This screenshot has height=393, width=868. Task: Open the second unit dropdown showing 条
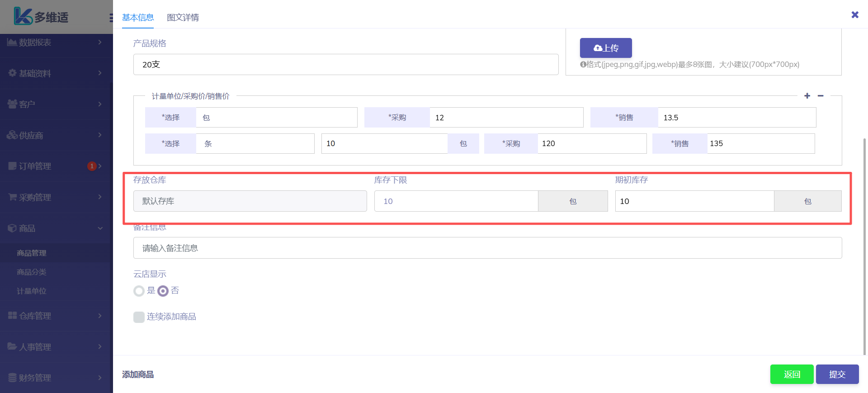(x=255, y=144)
